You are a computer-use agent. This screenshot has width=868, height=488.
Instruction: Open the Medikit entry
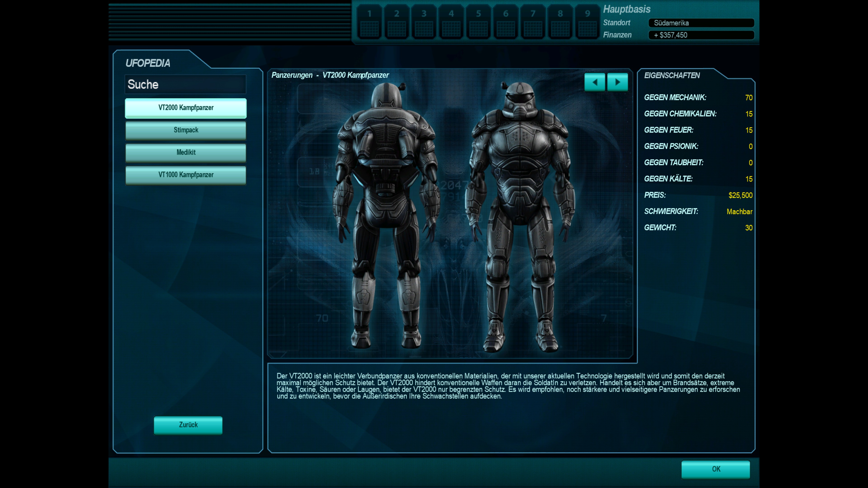[186, 152]
